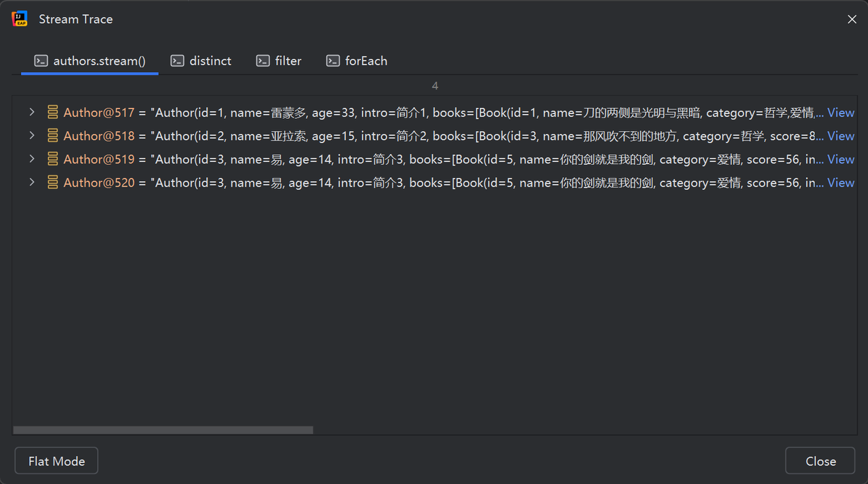Screen dimensions: 868x484
Task: Expand the Author@517 row
Action: 31,113
